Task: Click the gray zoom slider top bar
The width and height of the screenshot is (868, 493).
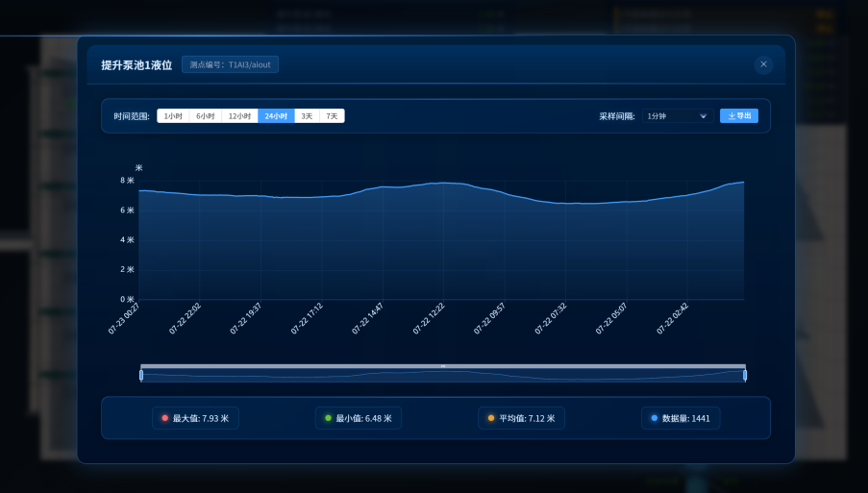Action: pyautogui.click(x=443, y=366)
